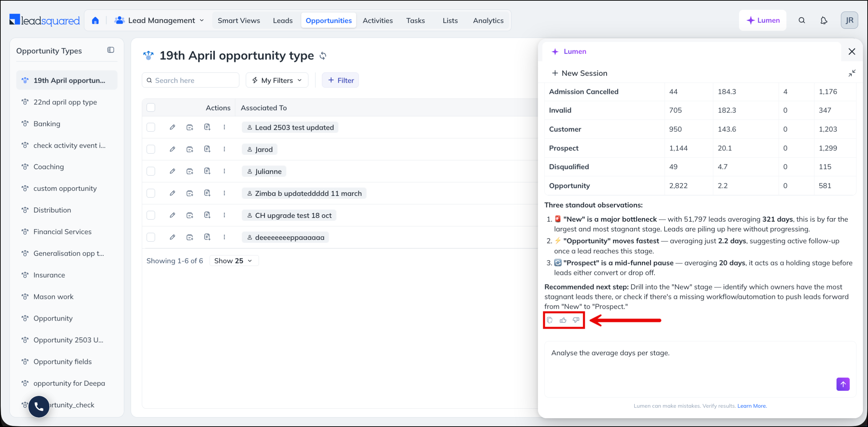This screenshot has width=868, height=427.
Task: Start a New Session in Lumen
Action: click(579, 73)
